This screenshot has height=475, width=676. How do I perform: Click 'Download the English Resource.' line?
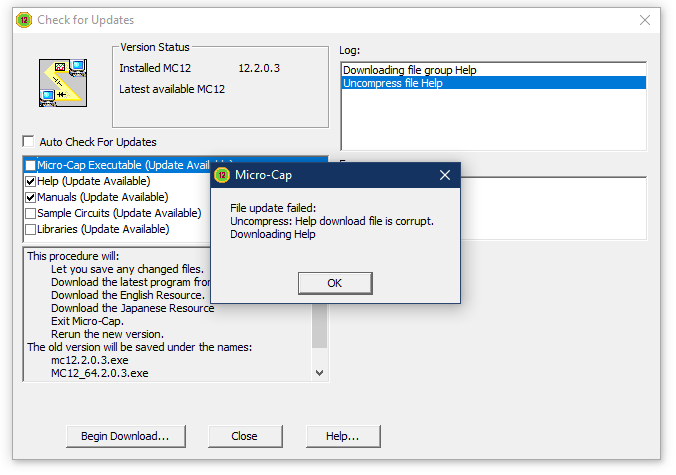pos(128,295)
